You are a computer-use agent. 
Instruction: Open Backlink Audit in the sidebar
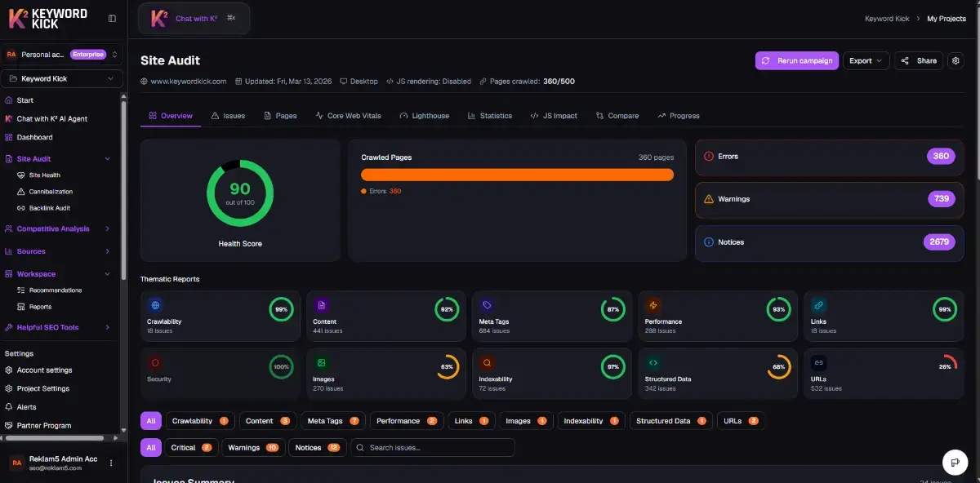pos(49,208)
